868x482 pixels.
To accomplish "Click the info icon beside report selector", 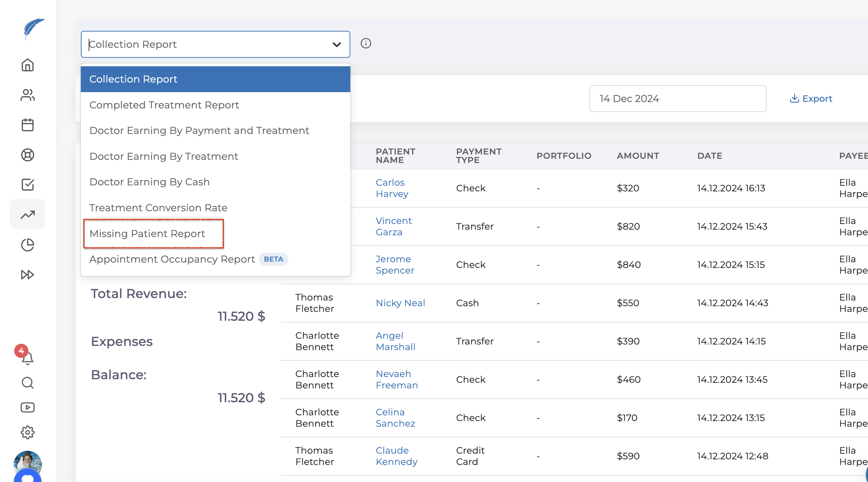I will click(x=366, y=44).
